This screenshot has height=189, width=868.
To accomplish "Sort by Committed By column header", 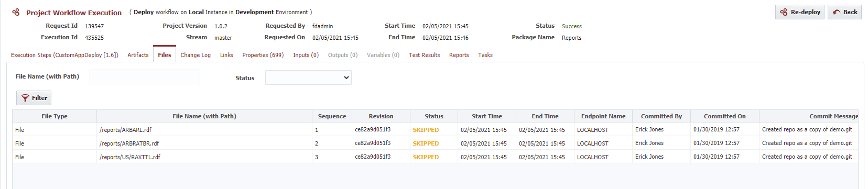I will click(661, 116).
